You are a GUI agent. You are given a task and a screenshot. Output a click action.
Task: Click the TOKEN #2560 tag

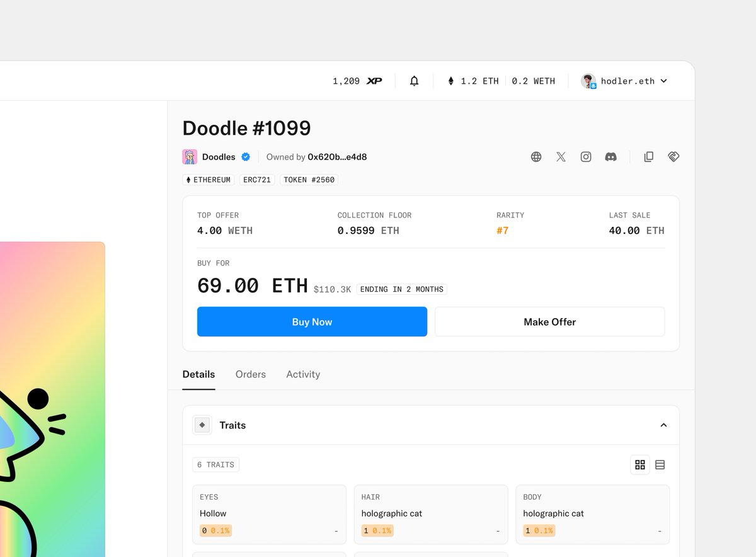click(309, 180)
